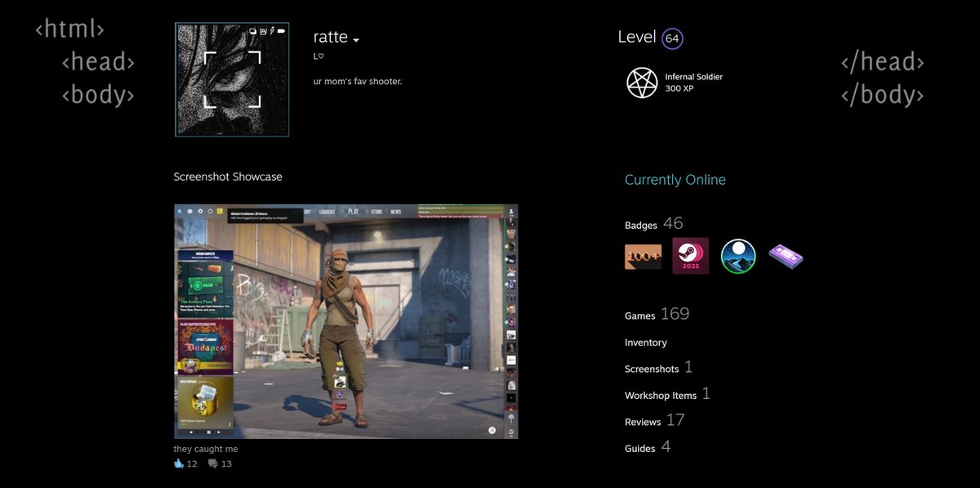Click the thumbs-up rating icon
The image size is (980, 488).
(179, 463)
